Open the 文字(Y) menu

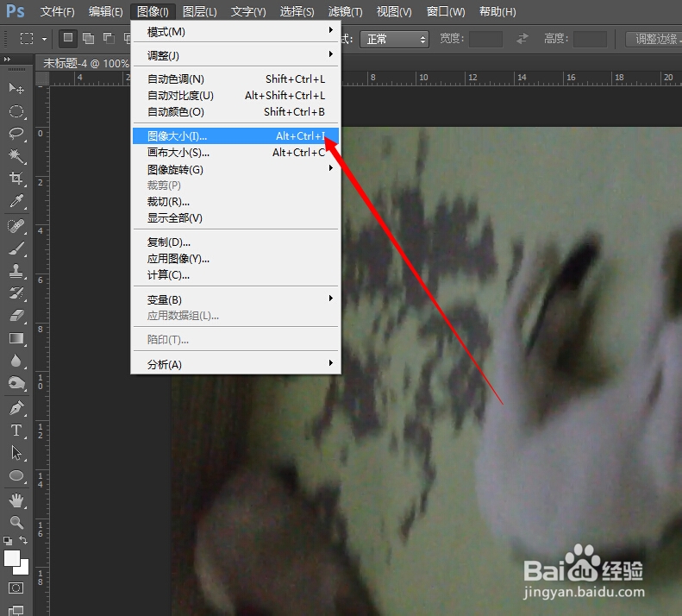tap(248, 12)
